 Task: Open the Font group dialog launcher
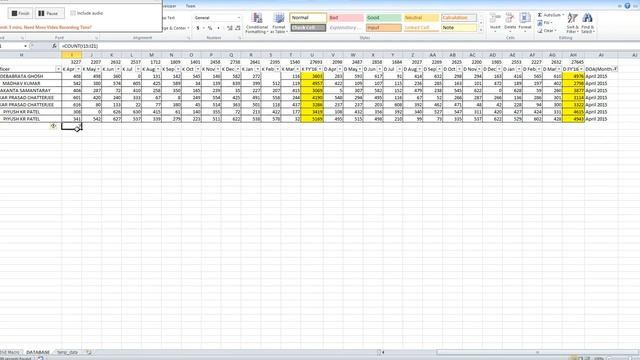[x=96, y=38]
